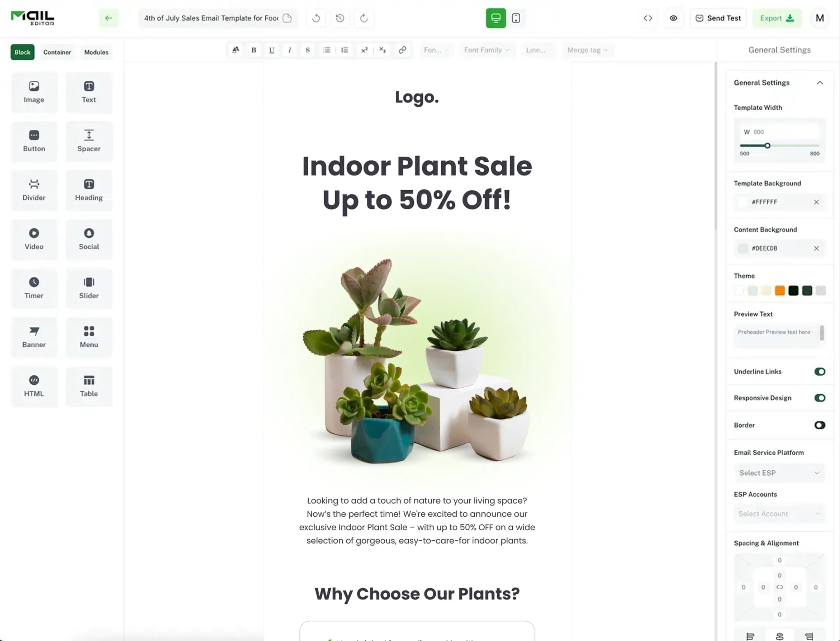The image size is (840, 641).
Task: Open version history
Action: 340,18
